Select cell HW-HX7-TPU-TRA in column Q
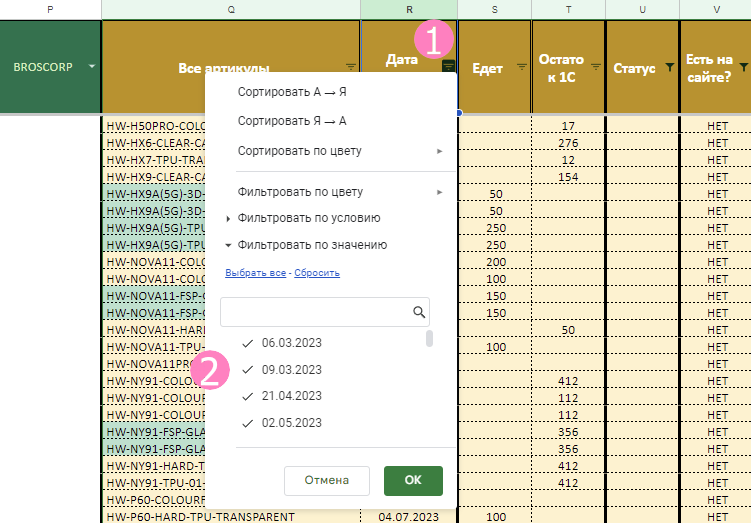 (x=154, y=160)
